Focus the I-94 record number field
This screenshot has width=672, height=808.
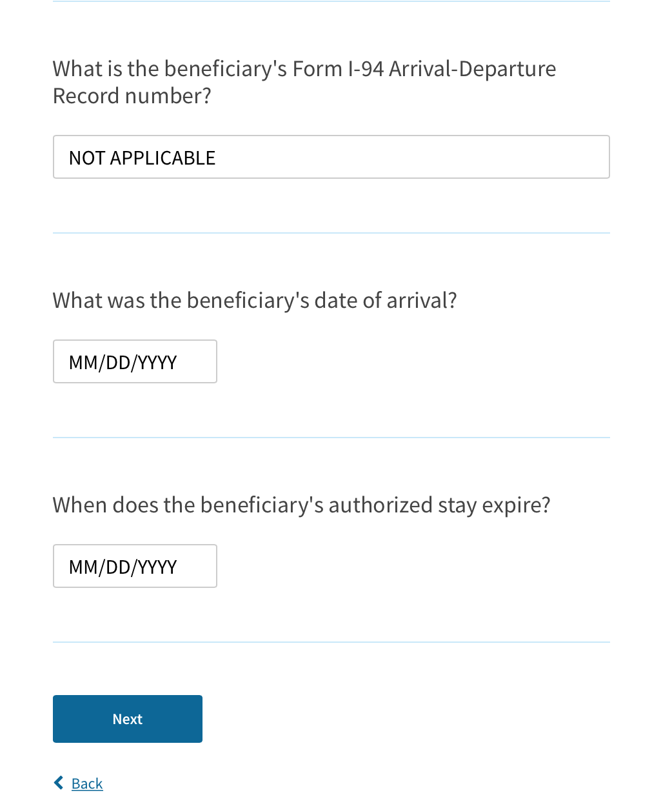click(331, 157)
